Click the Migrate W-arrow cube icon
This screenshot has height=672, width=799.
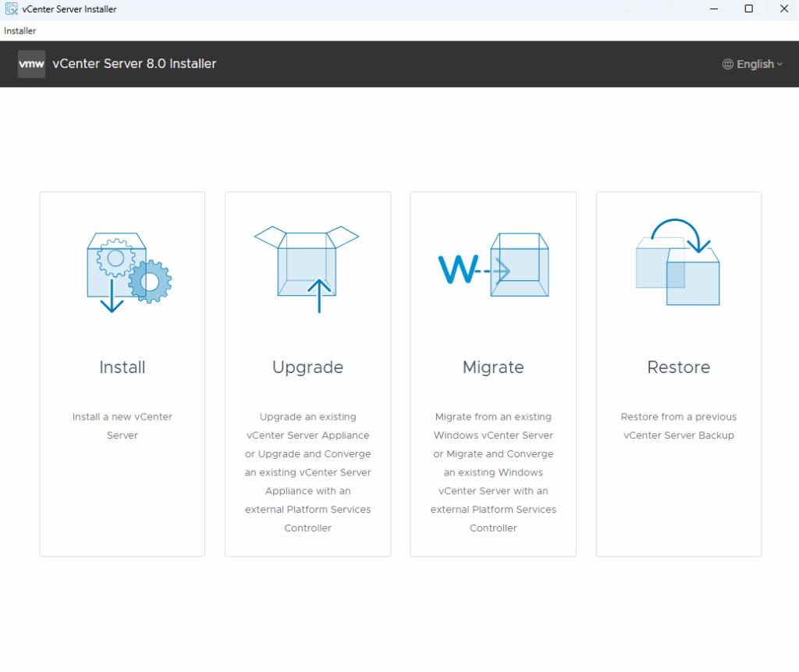493,265
